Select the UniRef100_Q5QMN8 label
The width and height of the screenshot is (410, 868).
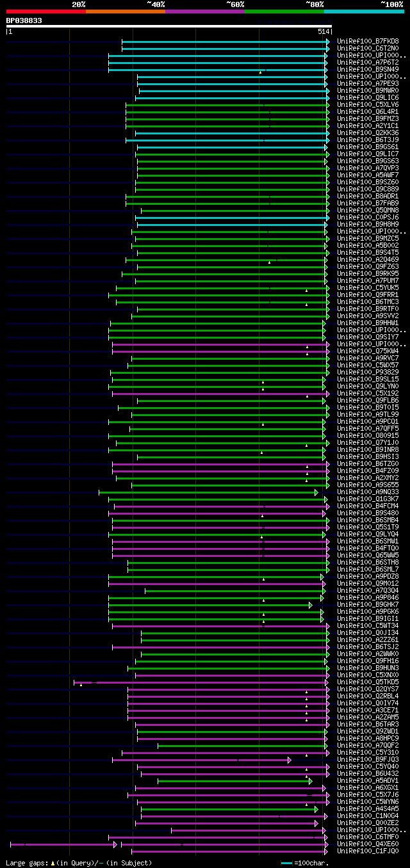368,210
